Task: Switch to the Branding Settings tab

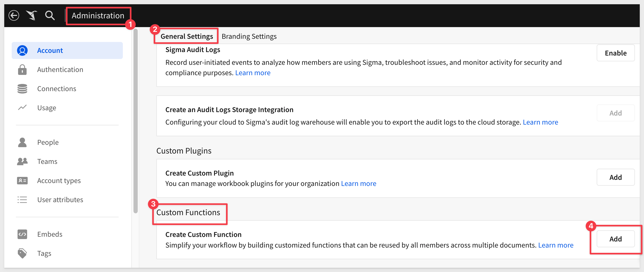Action: (249, 36)
